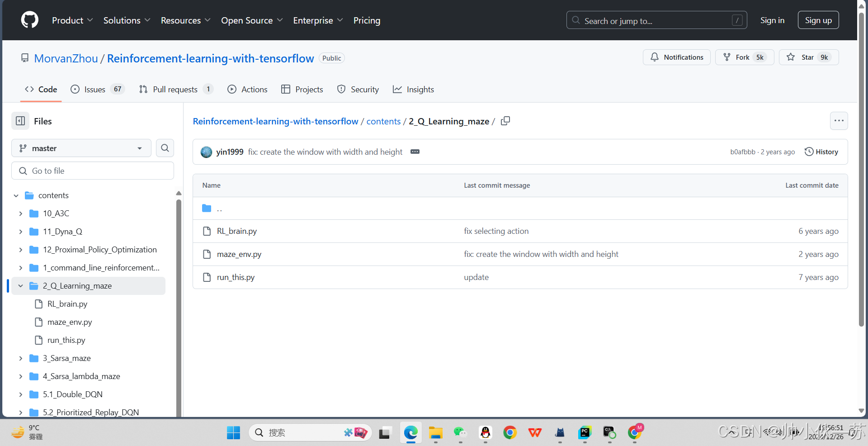
Task: Select the Code tab
Action: click(41, 89)
